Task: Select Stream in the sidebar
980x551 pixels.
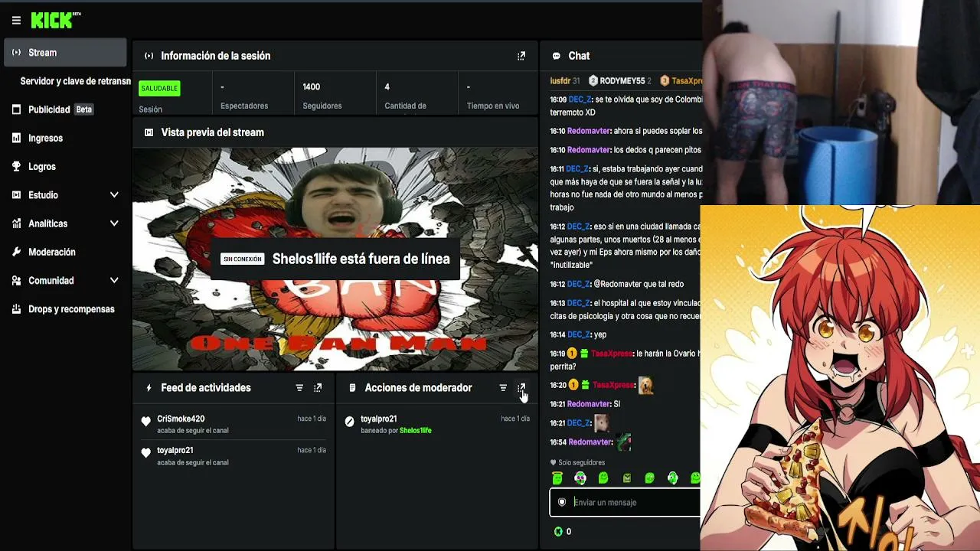Action: [64, 53]
